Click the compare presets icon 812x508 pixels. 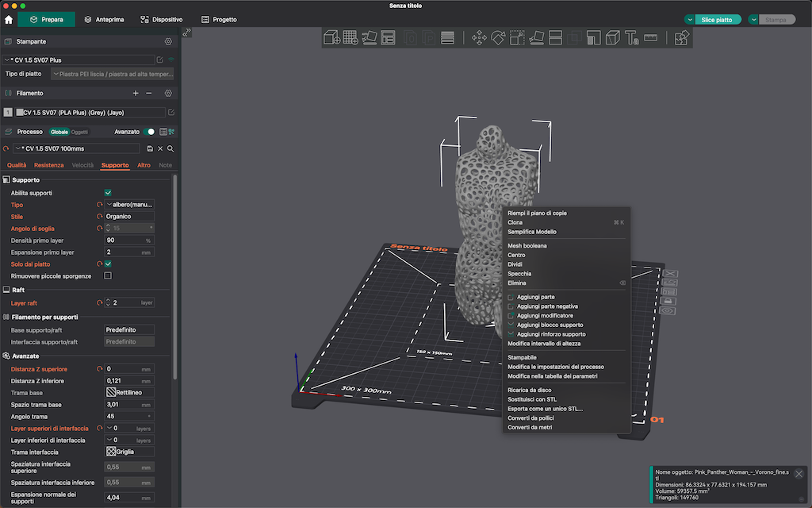point(171,132)
